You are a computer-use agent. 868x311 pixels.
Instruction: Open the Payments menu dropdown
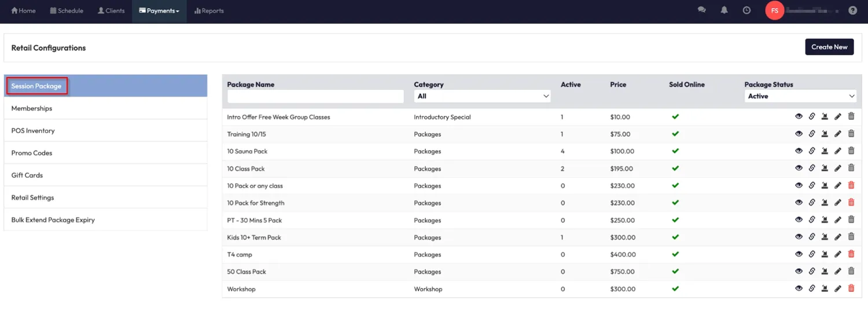(159, 11)
